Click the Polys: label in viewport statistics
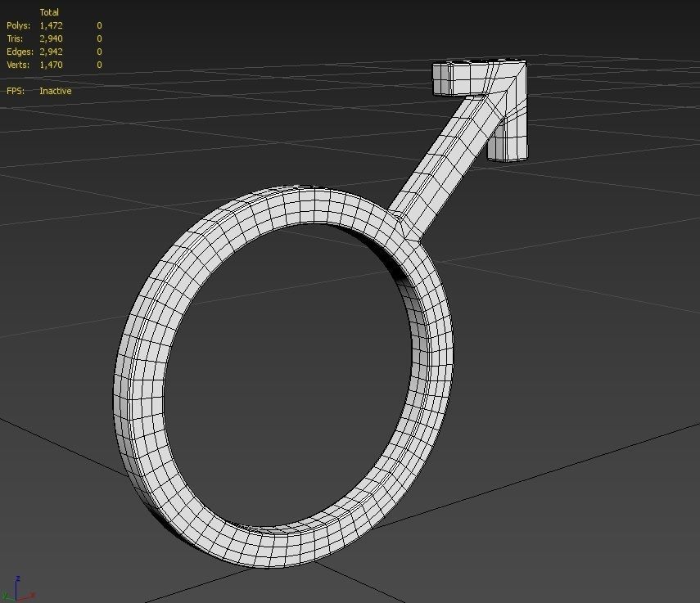This screenshot has width=700, height=603. (x=18, y=25)
